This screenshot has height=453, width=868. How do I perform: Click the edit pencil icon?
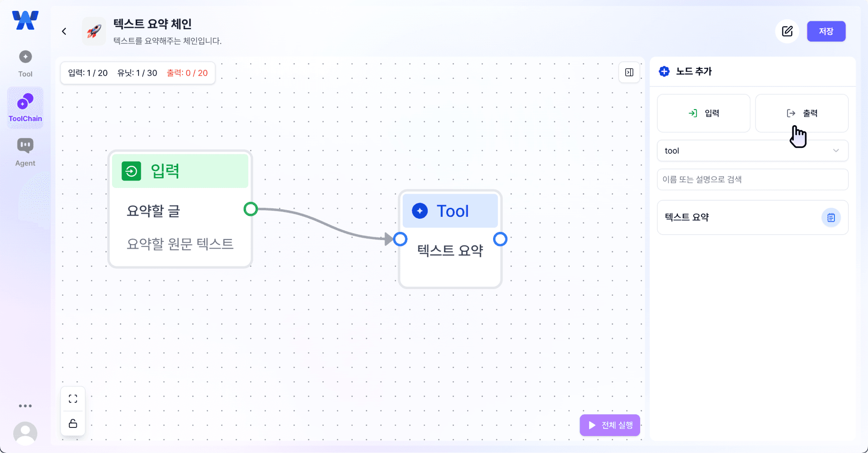787,32
